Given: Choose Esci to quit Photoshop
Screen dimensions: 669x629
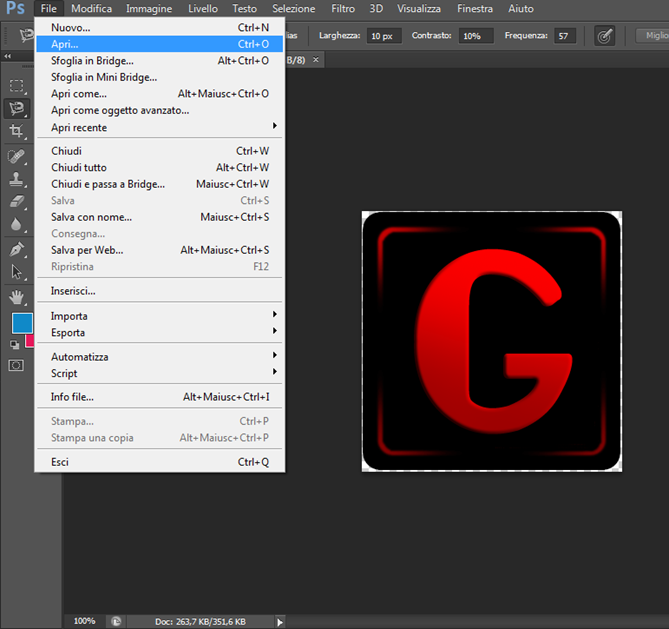Looking at the screenshot, I should click(x=159, y=462).
